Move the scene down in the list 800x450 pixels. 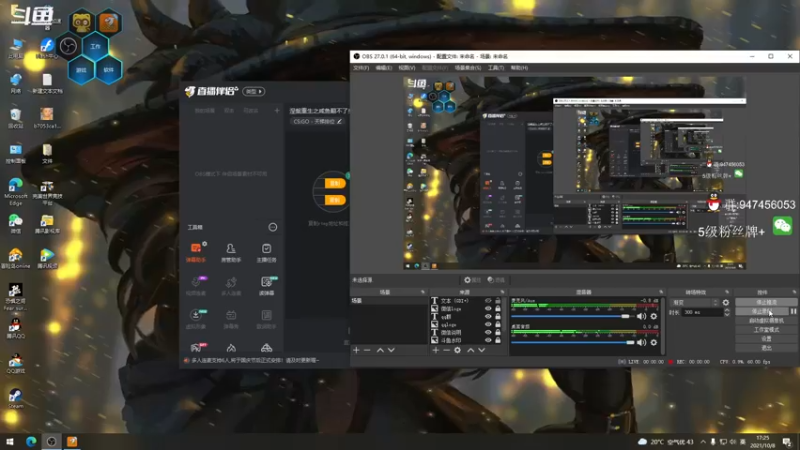(x=391, y=350)
